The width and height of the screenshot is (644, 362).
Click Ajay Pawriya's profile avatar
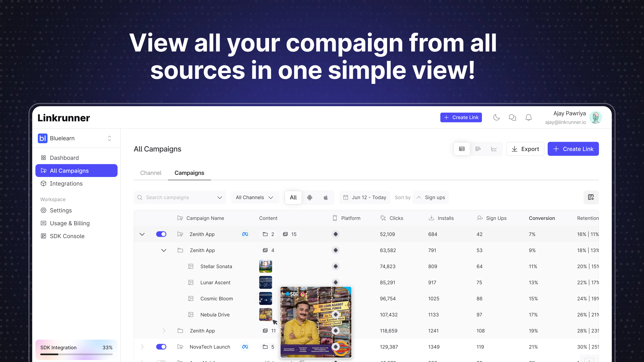(596, 117)
